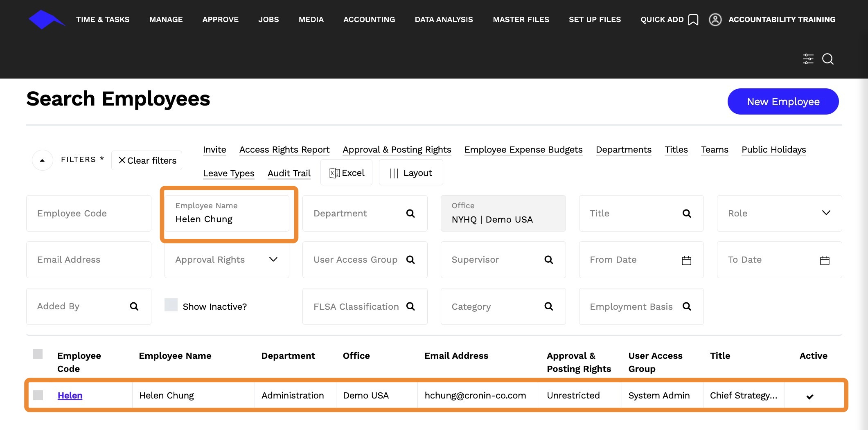This screenshot has width=868, height=430.
Task: Click the User Access Group search icon
Action: 410,260
